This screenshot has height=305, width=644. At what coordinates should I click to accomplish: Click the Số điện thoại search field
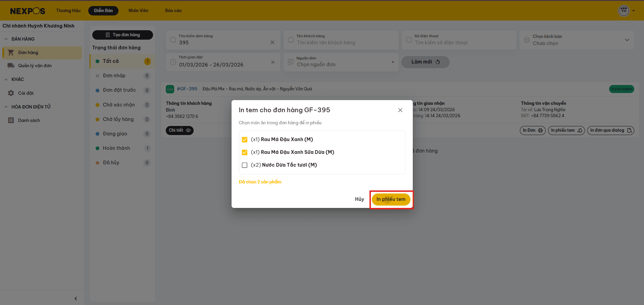459,40
